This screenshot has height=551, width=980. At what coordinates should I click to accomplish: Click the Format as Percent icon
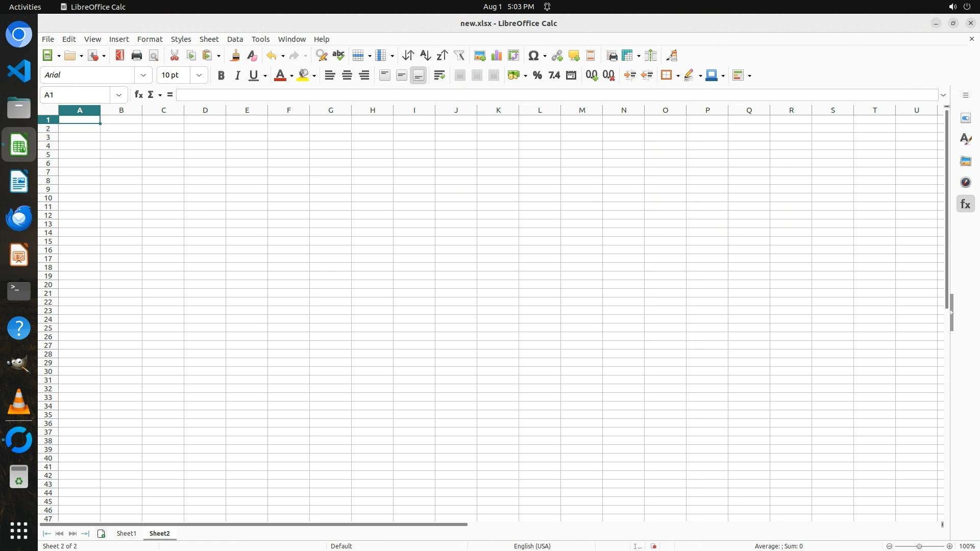537,76
